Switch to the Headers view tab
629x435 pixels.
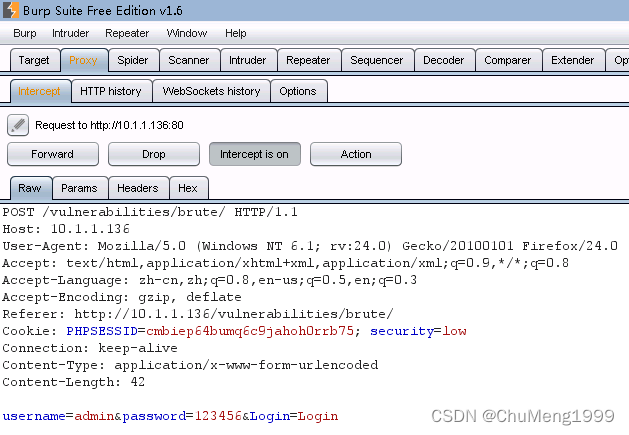[x=138, y=188]
